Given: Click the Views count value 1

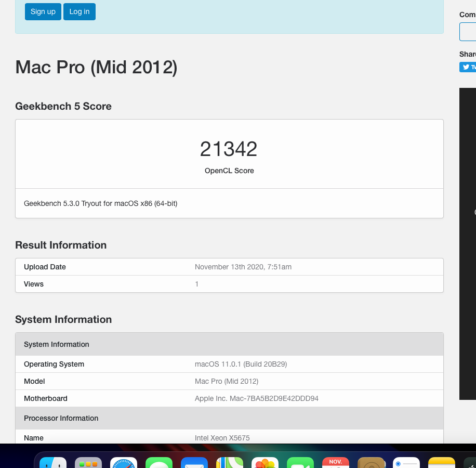Looking at the screenshot, I should [x=197, y=284].
